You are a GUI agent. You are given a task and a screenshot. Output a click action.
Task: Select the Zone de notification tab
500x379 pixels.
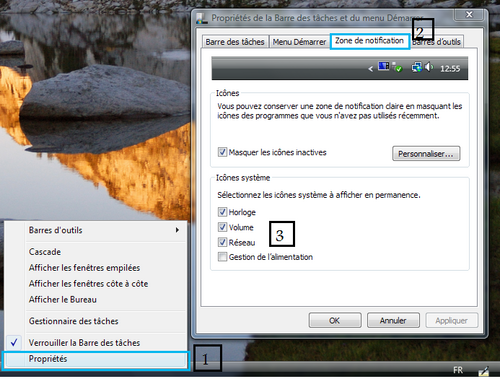tap(370, 41)
